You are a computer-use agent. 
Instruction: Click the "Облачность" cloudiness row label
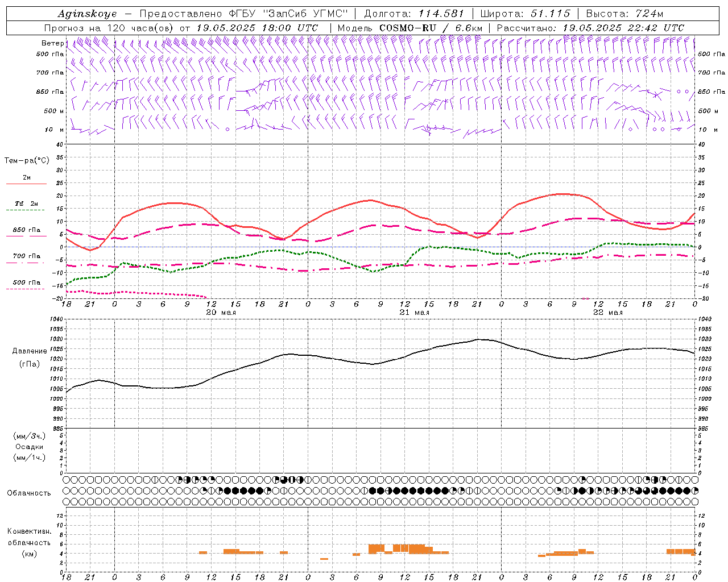pyautogui.click(x=29, y=493)
